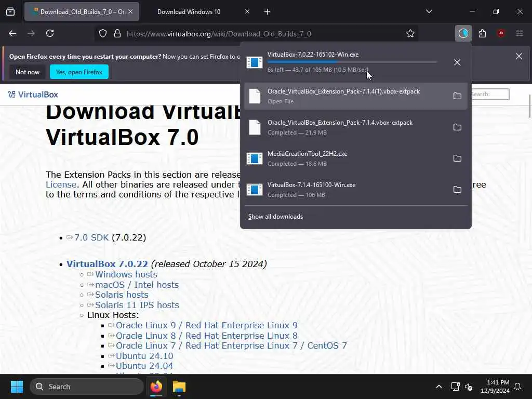View site security padlock info
Image resolution: width=532 pixels, height=399 pixels.
pos(117,34)
